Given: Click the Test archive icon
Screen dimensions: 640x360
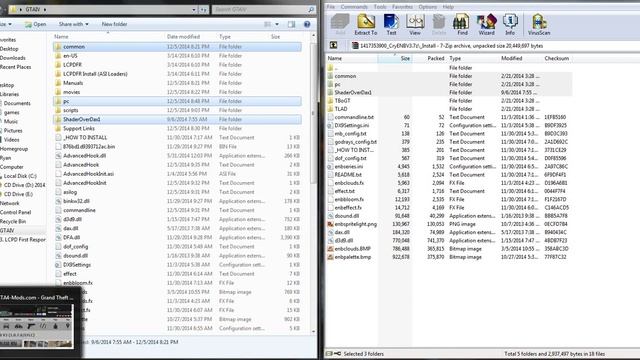Looking at the screenshot, I should (391, 24).
